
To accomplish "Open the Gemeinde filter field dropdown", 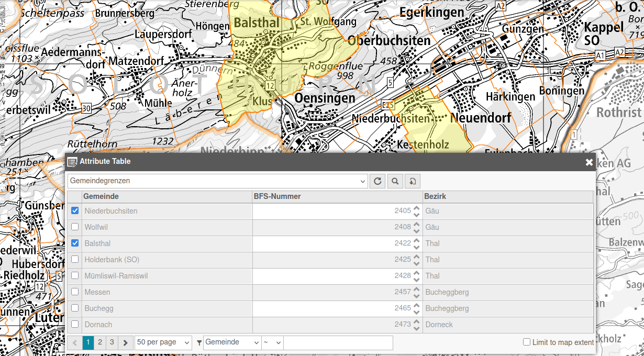I will tap(232, 342).
